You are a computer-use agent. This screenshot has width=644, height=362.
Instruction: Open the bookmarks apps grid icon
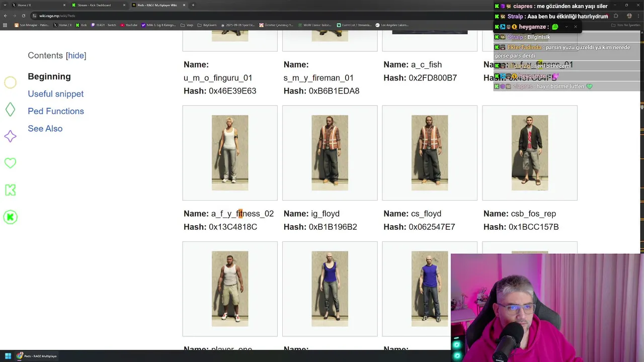[6, 25]
